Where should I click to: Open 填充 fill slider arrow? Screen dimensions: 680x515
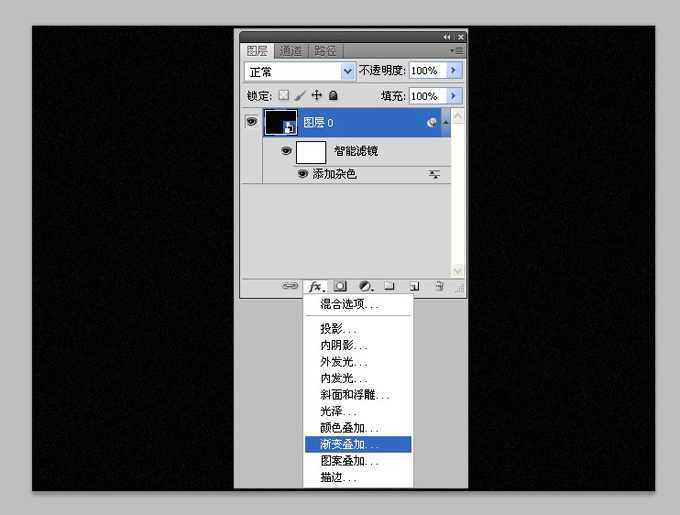454,95
